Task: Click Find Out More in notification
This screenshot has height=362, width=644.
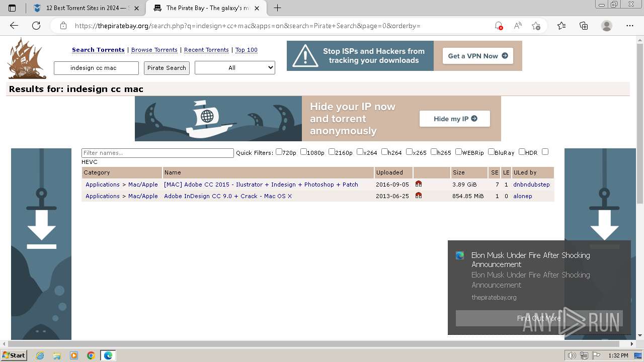Action: point(539,318)
